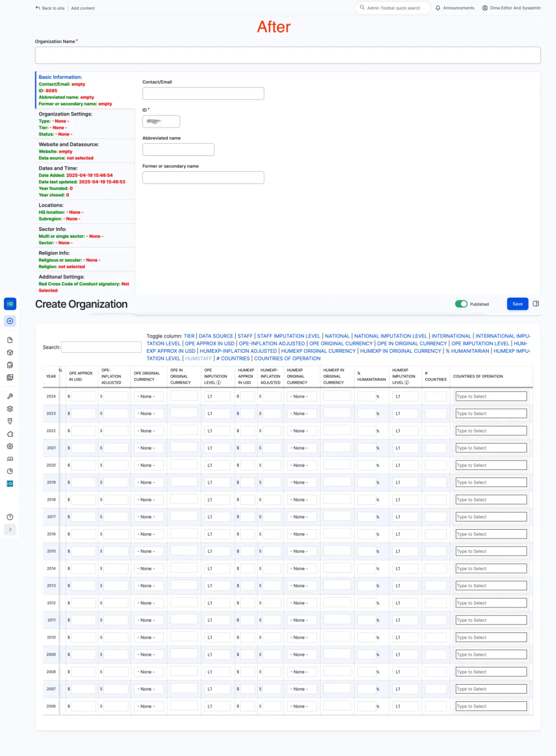Toggle the TIER column visibility
Viewport: 556px width, 756px height.
coord(189,336)
